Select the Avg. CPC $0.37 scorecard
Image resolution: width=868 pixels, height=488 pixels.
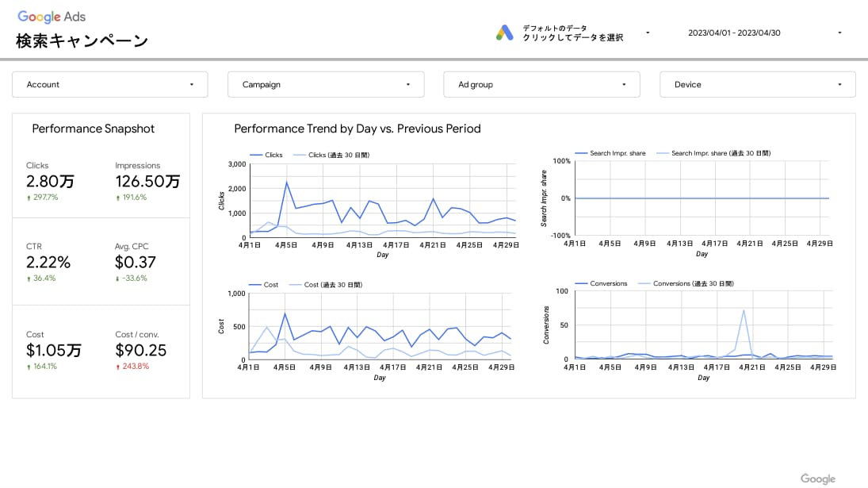(x=135, y=262)
